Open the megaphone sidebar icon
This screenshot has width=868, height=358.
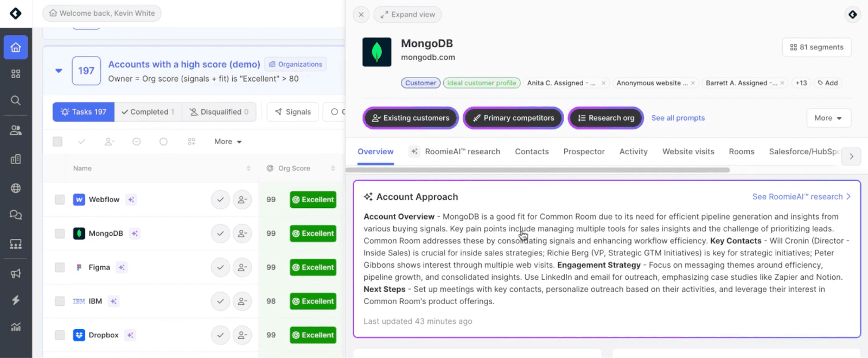[16, 273]
